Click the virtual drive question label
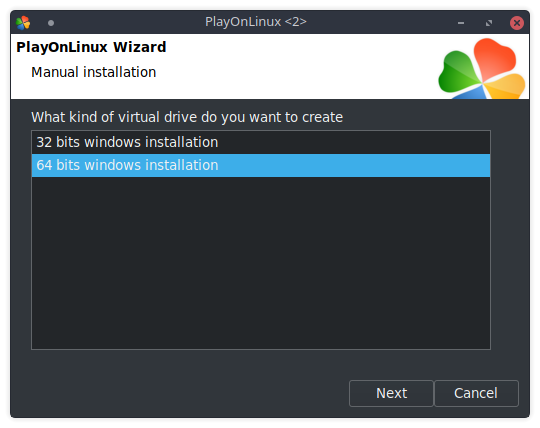 187,117
